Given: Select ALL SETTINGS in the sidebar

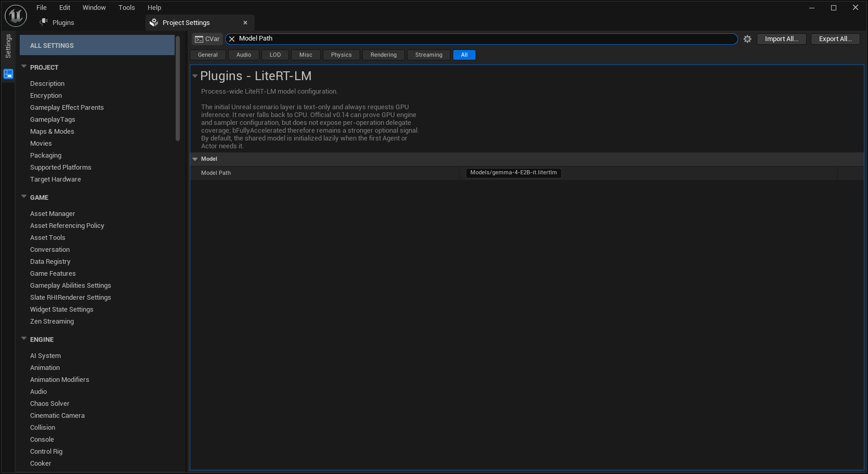Looking at the screenshot, I should 97,45.
